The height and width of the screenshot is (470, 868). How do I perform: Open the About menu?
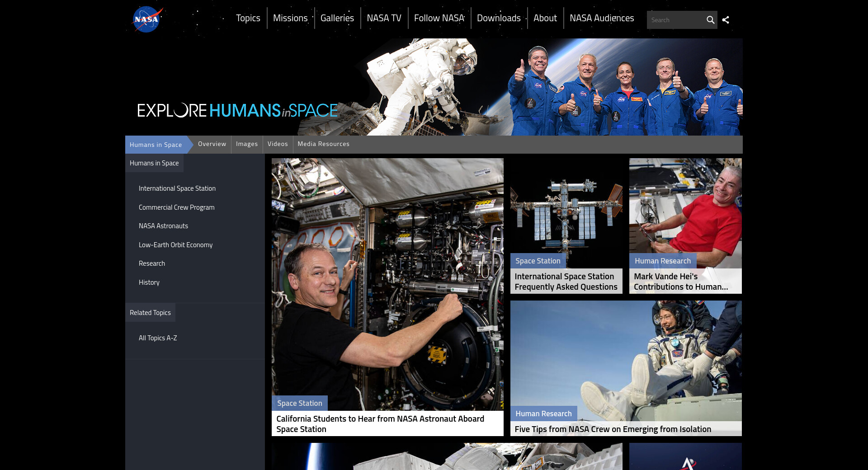tap(545, 18)
